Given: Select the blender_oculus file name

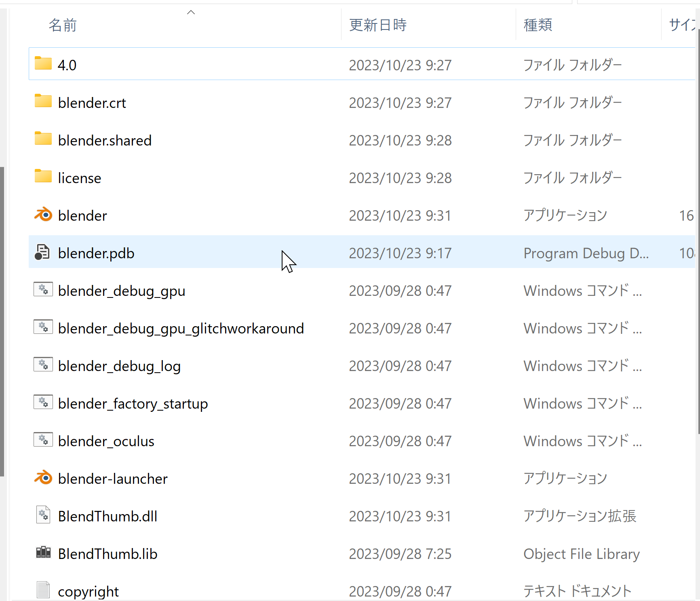Looking at the screenshot, I should pos(106,441).
